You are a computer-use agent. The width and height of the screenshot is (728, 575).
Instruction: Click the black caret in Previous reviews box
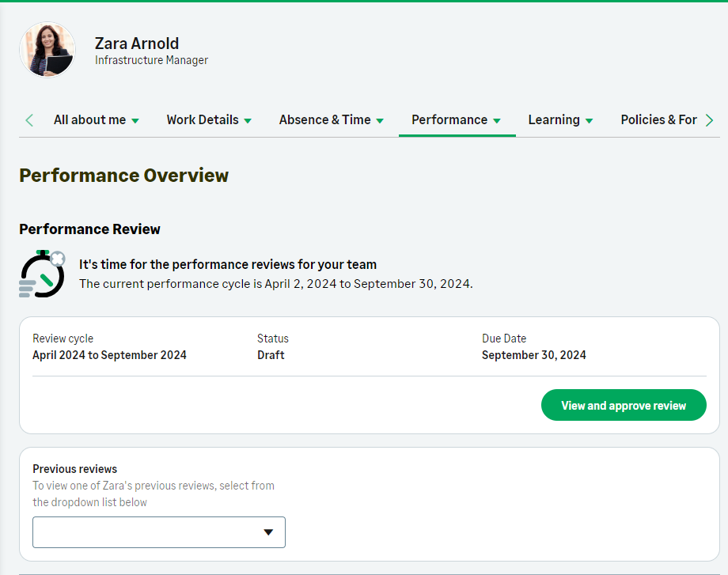point(268,532)
